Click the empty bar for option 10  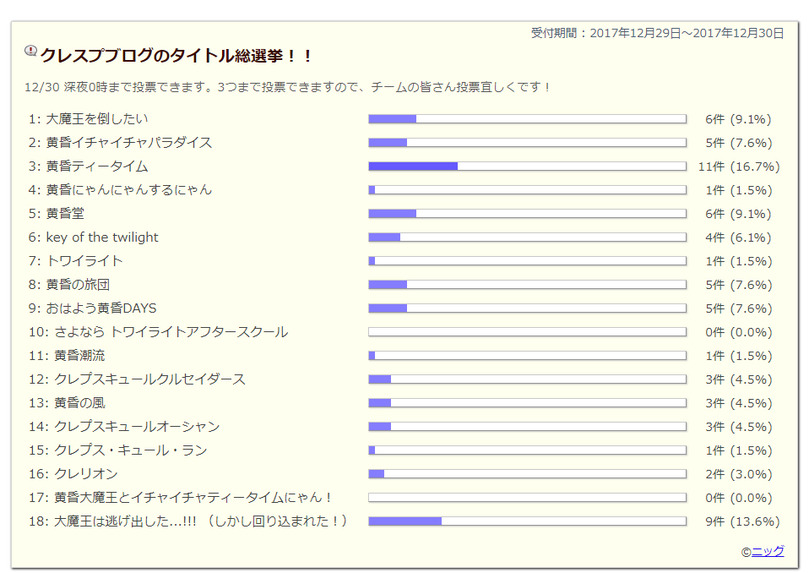(527, 332)
